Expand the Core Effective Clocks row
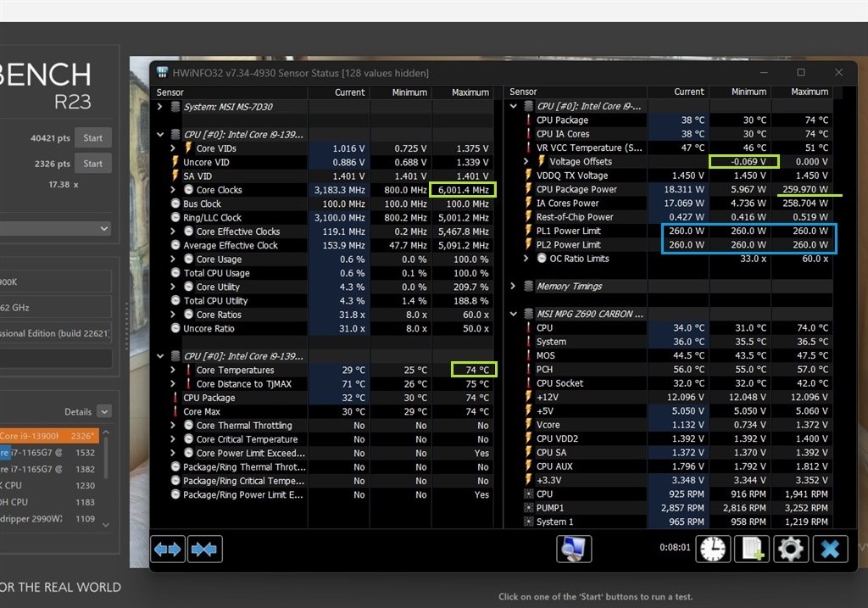Viewport: 868px width, 608px height. (173, 231)
